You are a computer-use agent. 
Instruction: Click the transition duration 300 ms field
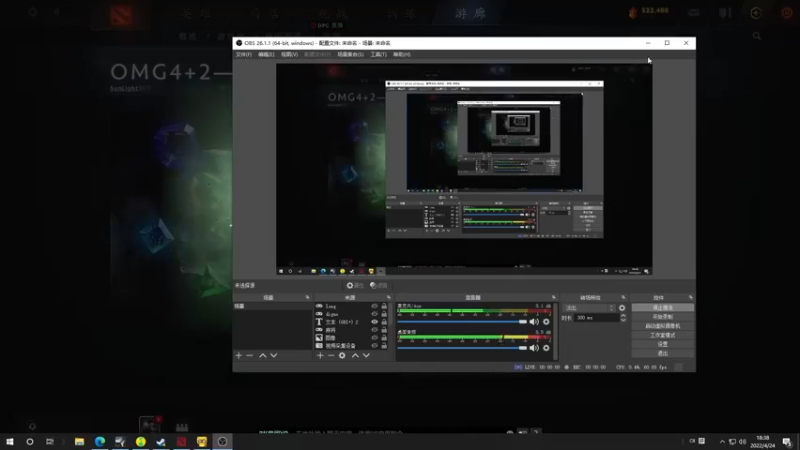pyautogui.click(x=596, y=318)
